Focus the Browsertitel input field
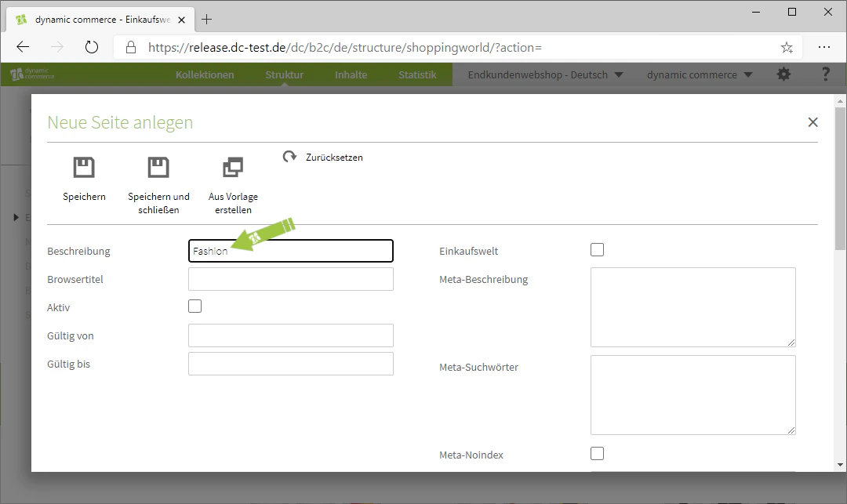 (x=291, y=279)
